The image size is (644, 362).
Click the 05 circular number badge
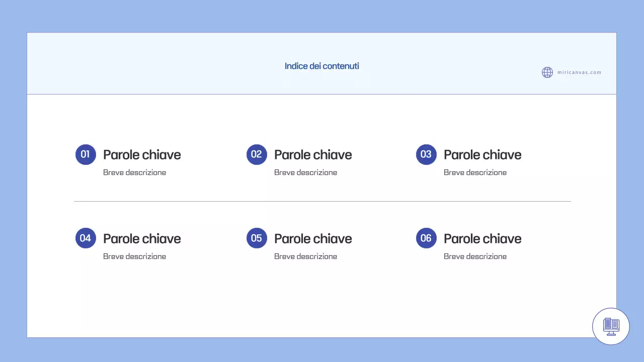pyautogui.click(x=257, y=238)
